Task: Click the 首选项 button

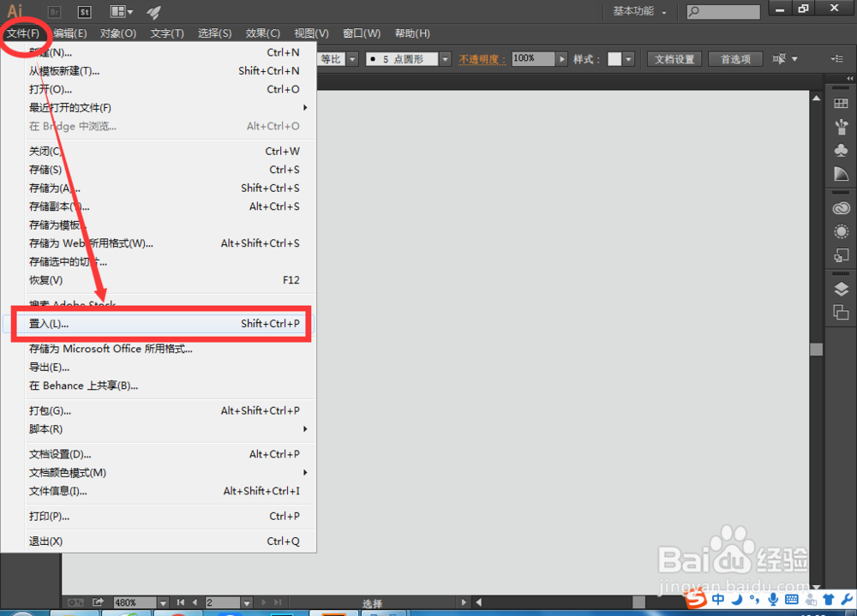Action: [x=735, y=59]
